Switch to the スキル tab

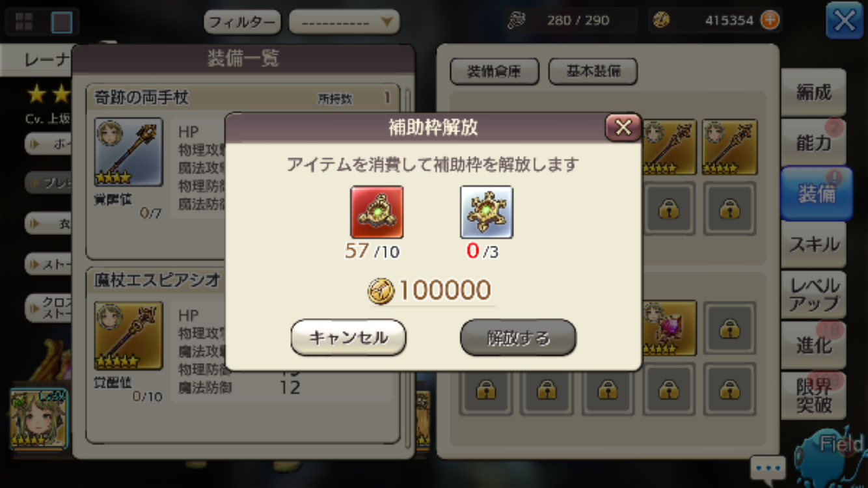coord(813,244)
